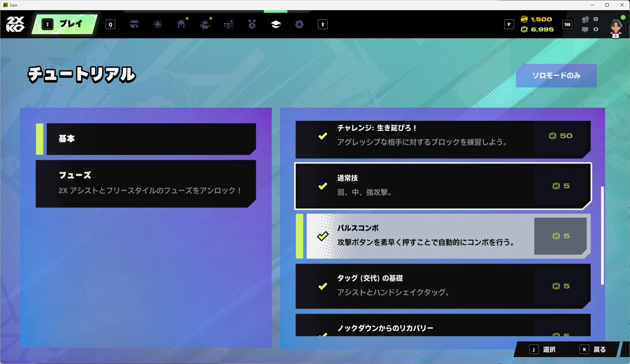Open the helmet champions icon tab
This screenshot has width=630, height=364.
tap(181, 24)
